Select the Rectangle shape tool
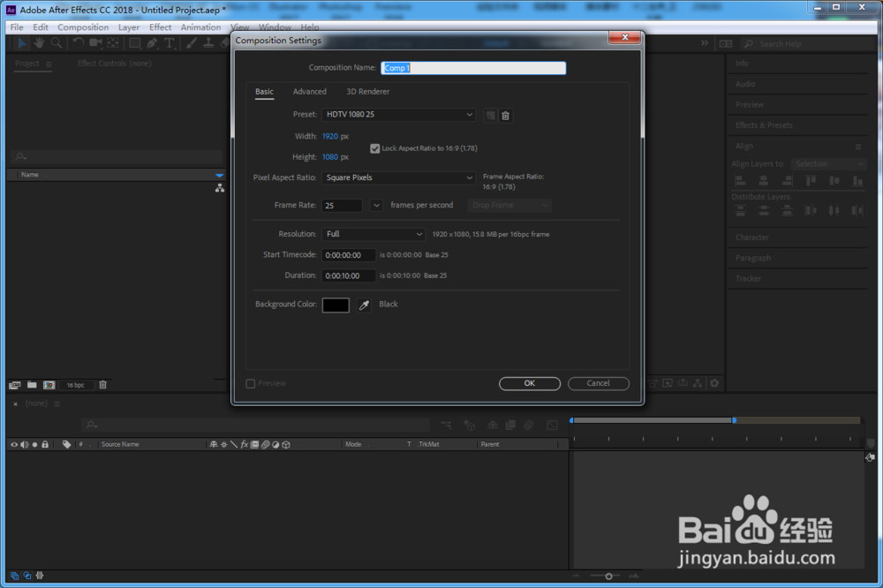Screen dimensions: 883x588 [134, 42]
